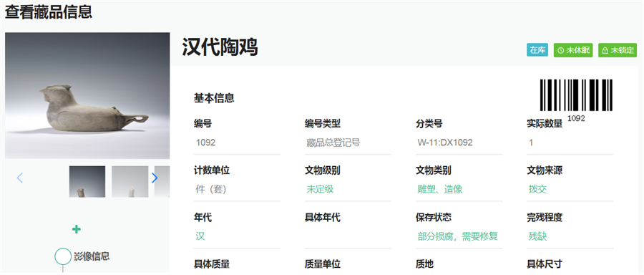Click the 文物来源 label
644x275 pixels.
[545, 170]
